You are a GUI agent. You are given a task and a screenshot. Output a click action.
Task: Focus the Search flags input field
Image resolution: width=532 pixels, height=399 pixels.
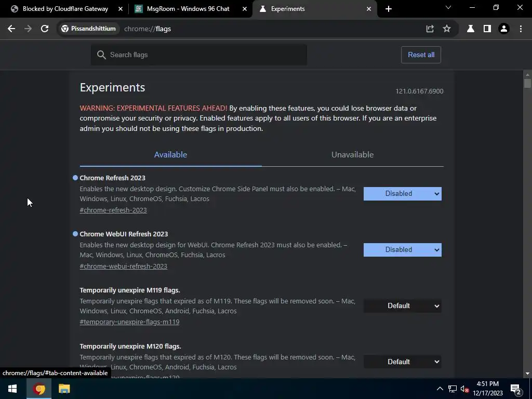[199, 55]
